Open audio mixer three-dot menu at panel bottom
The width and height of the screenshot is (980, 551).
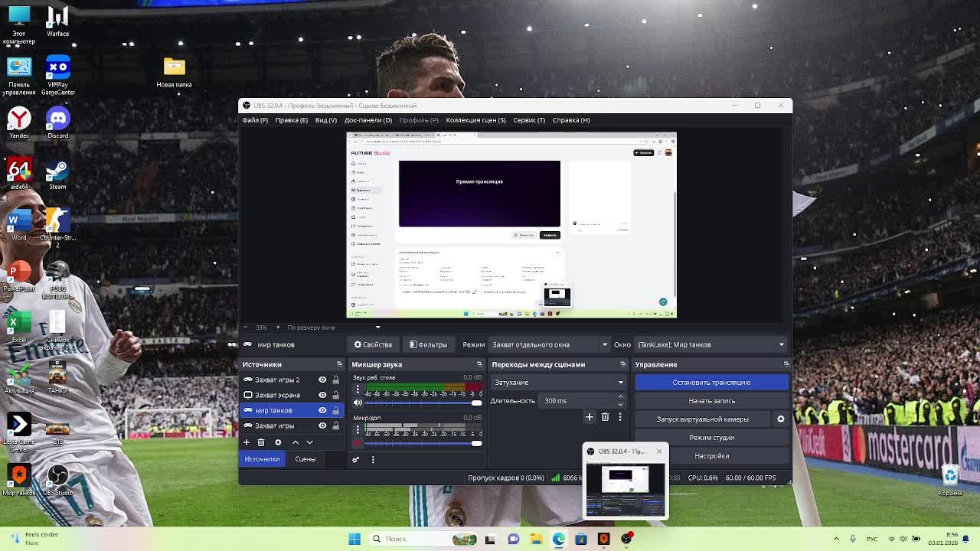pyautogui.click(x=373, y=459)
